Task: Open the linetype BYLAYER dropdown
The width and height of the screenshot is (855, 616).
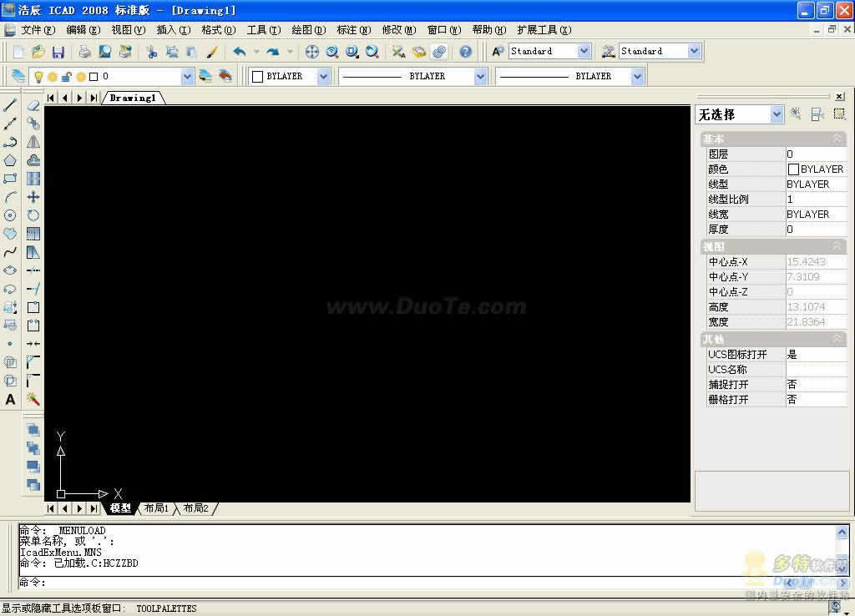Action: click(x=480, y=76)
